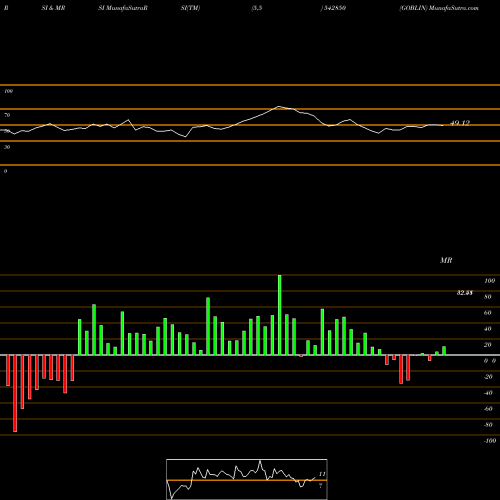Image resolution: width=500 pixels, height=500 pixels.
Task: Click the "7" label in the mini chart
Action: [321, 486]
